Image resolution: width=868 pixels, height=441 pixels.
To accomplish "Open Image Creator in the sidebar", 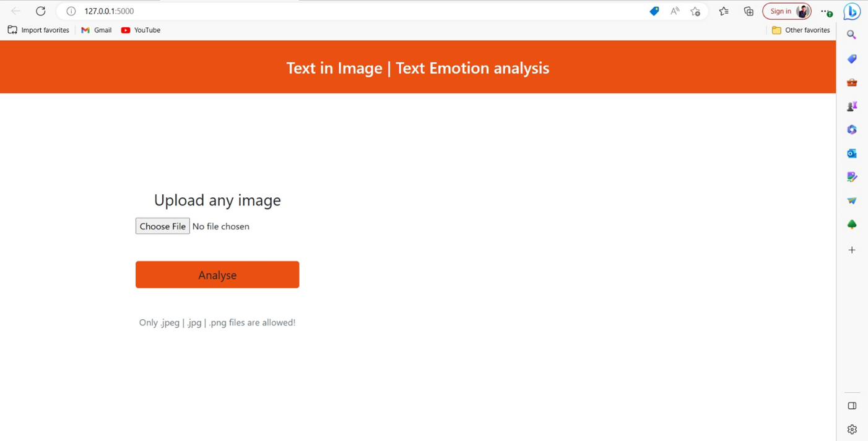I will click(x=851, y=176).
